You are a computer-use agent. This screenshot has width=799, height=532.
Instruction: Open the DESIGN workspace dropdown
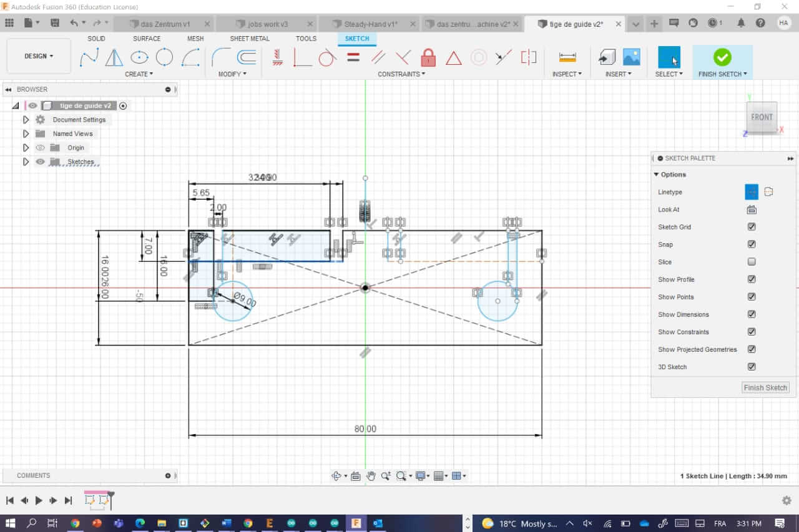tap(39, 56)
